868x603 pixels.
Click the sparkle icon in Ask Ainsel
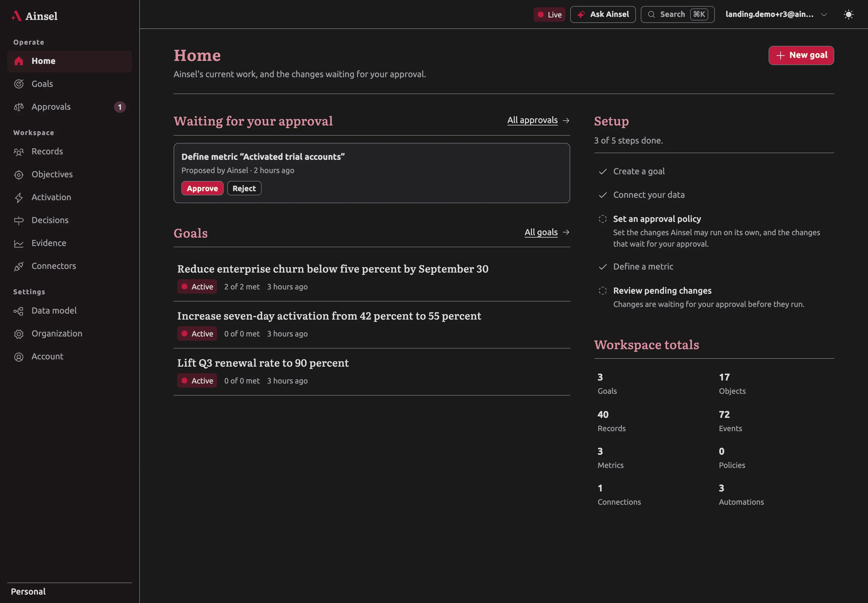pyautogui.click(x=581, y=14)
